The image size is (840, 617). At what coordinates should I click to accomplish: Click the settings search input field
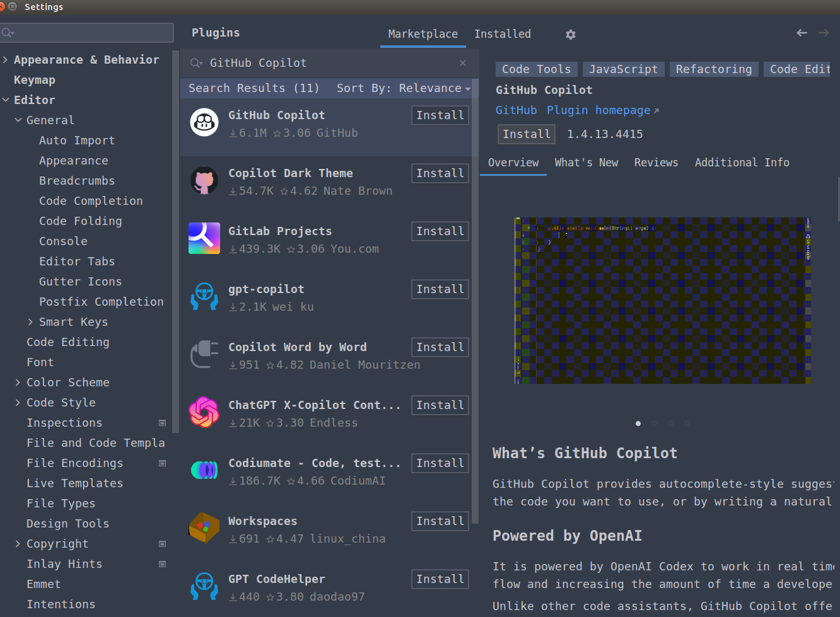coord(86,33)
